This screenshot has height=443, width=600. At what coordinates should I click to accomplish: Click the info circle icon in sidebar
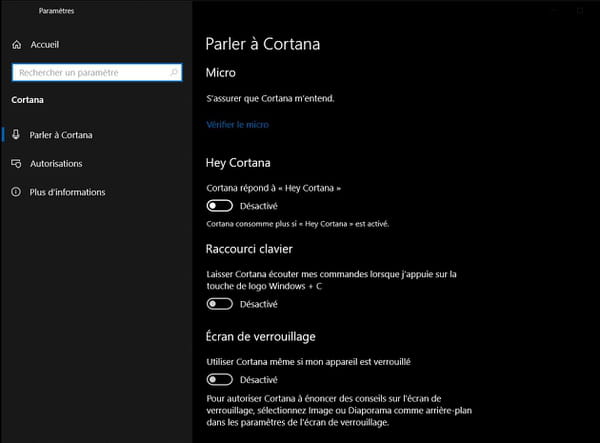pos(16,192)
